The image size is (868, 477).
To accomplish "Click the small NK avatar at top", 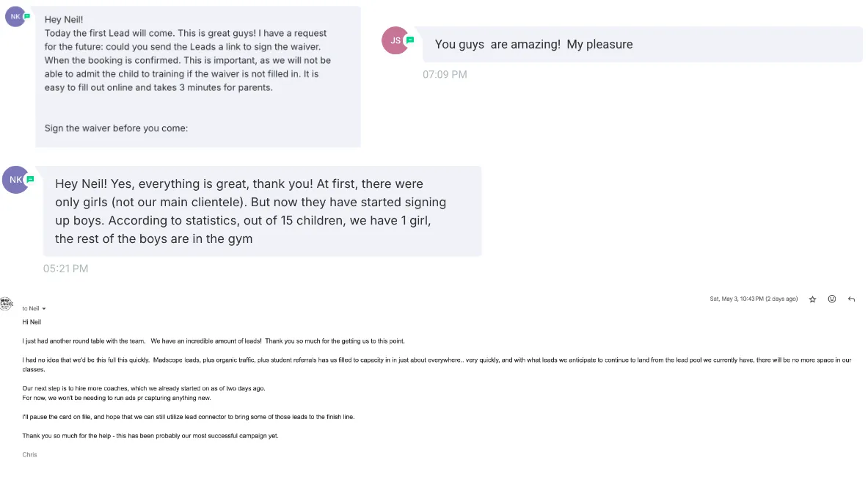I will pos(15,17).
